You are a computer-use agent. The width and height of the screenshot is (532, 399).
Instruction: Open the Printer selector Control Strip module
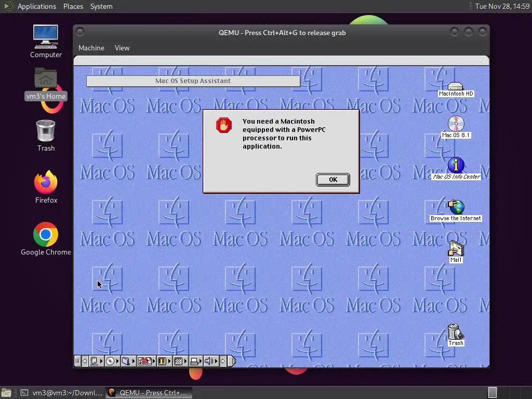(x=194, y=362)
